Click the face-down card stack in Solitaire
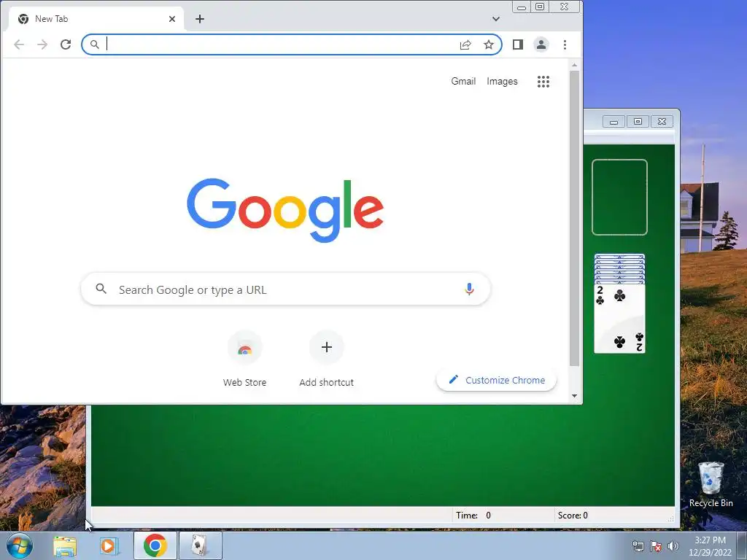This screenshot has height=560, width=747. coord(619,268)
